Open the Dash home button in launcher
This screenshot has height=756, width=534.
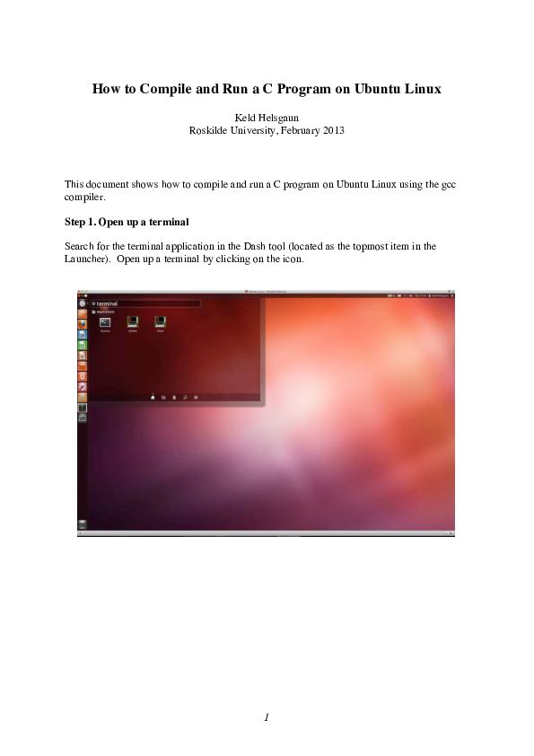click(83, 303)
